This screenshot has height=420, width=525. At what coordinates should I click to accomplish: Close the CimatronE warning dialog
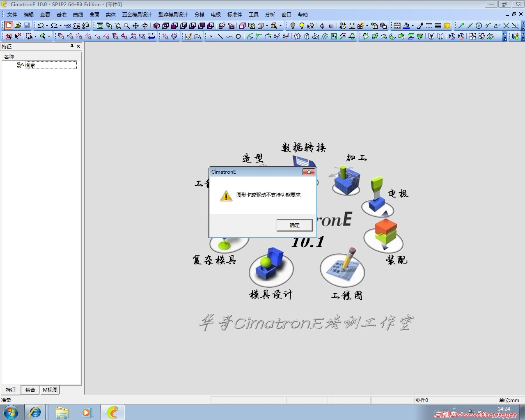(x=309, y=172)
